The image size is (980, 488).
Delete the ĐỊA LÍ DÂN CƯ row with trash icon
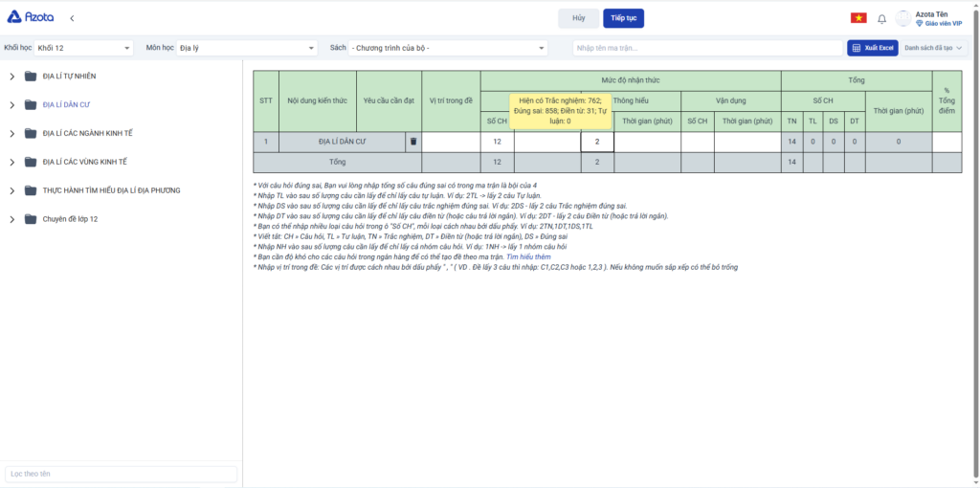413,142
